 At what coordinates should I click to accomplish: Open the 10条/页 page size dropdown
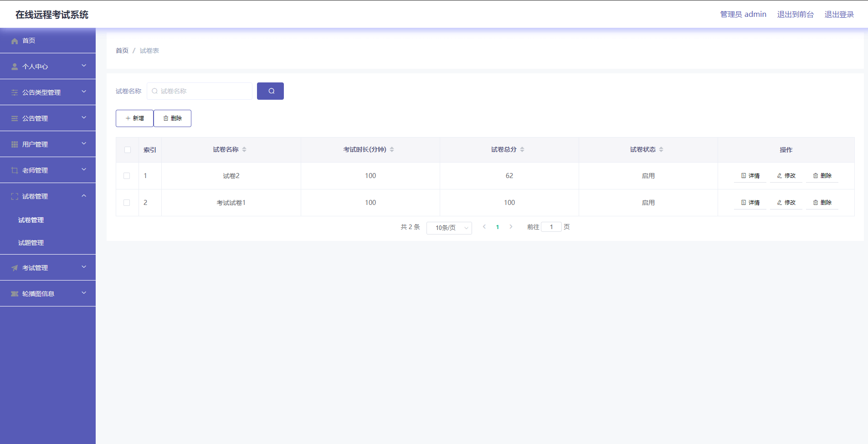449,228
